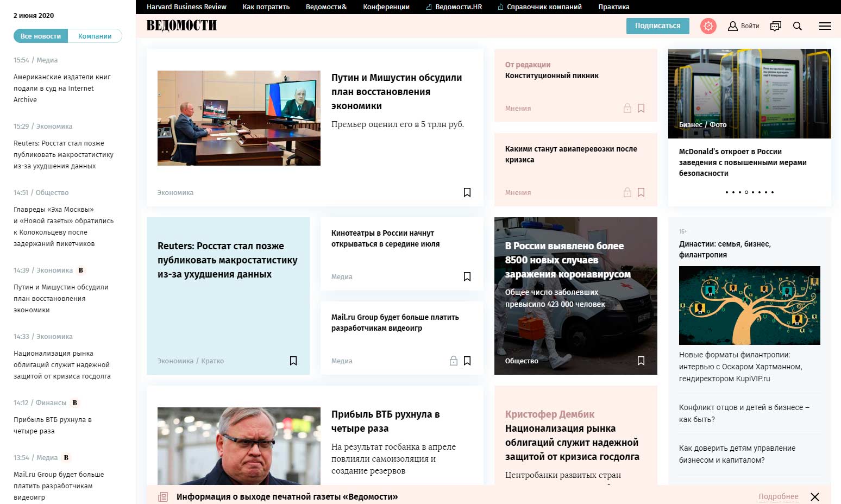841x504 pixels.
Task: Bookmark the Конституционный пикник opinion
Action: [641, 108]
